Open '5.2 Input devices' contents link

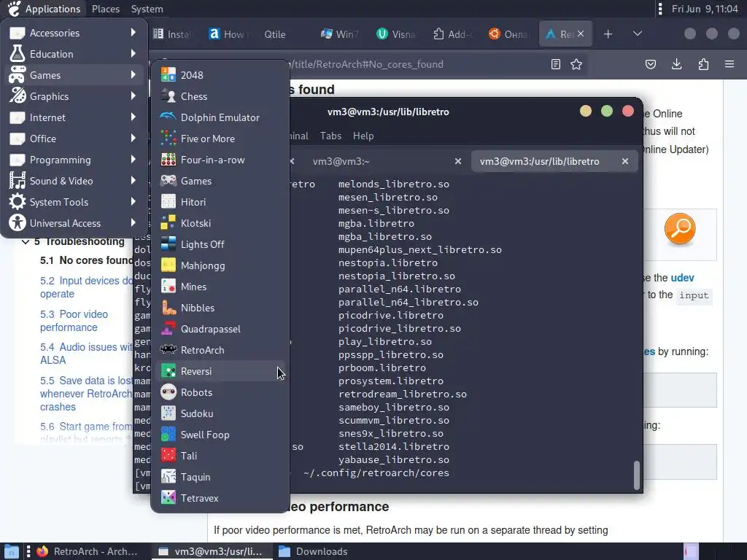[86, 287]
